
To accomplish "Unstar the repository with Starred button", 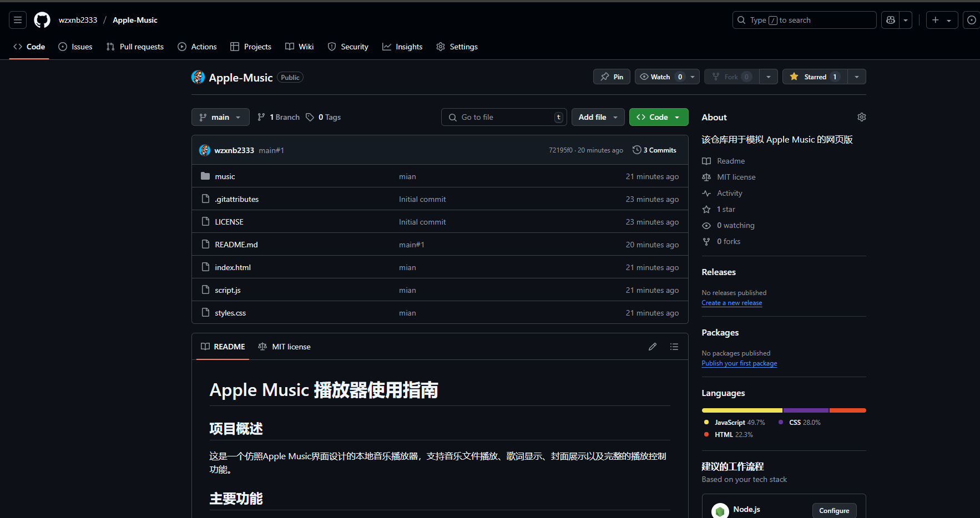I will point(815,77).
